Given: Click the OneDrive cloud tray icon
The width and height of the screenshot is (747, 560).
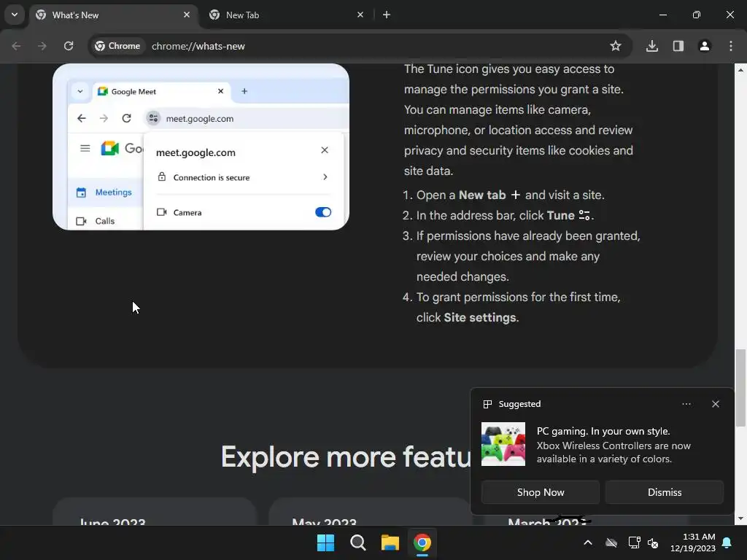Looking at the screenshot, I should coord(611,542).
